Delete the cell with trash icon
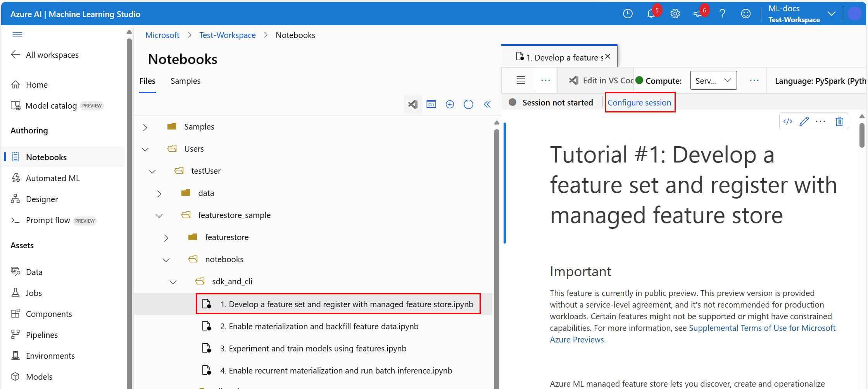Image resolution: width=868 pixels, height=389 pixels. 839,121
